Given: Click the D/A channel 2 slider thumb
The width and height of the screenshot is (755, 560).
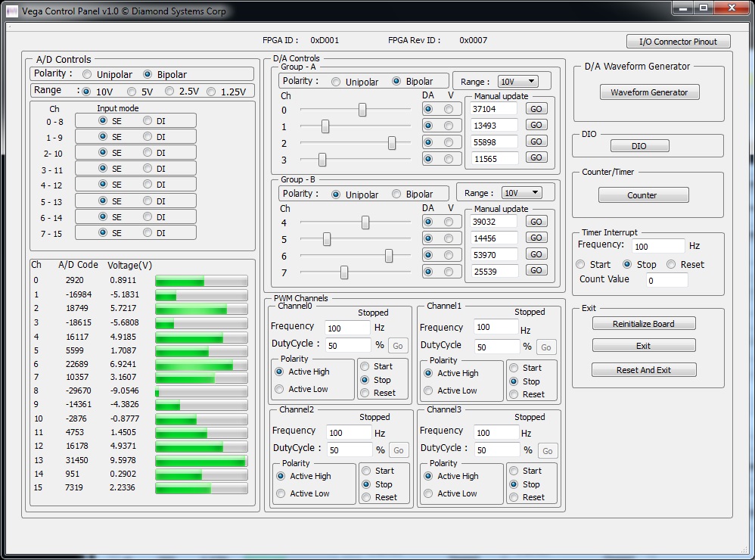Looking at the screenshot, I should pyautogui.click(x=392, y=142).
